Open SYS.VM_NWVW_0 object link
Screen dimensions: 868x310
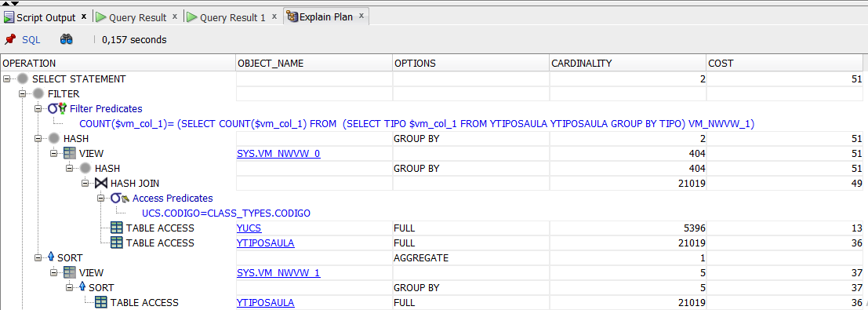tap(278, 154)
